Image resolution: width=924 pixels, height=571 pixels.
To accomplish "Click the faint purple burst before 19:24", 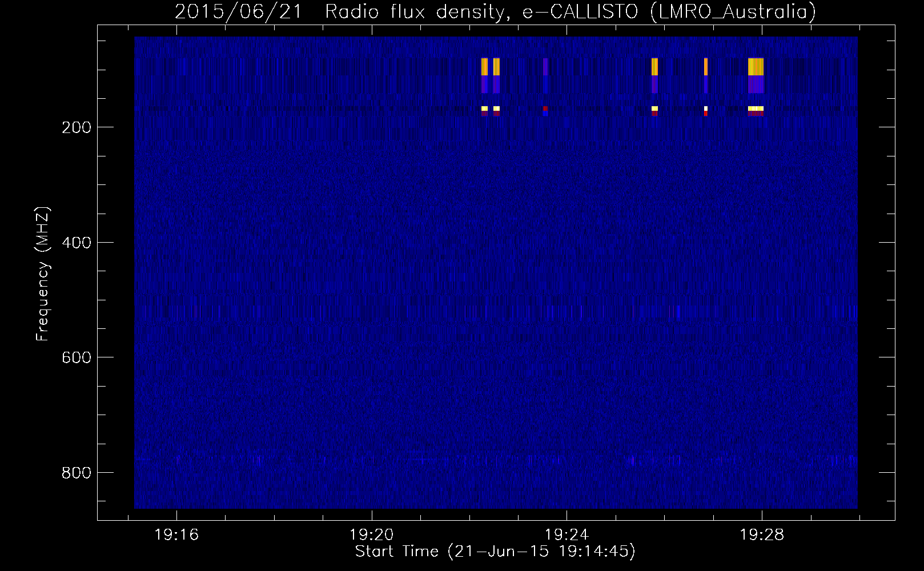I will click(545, 67).
